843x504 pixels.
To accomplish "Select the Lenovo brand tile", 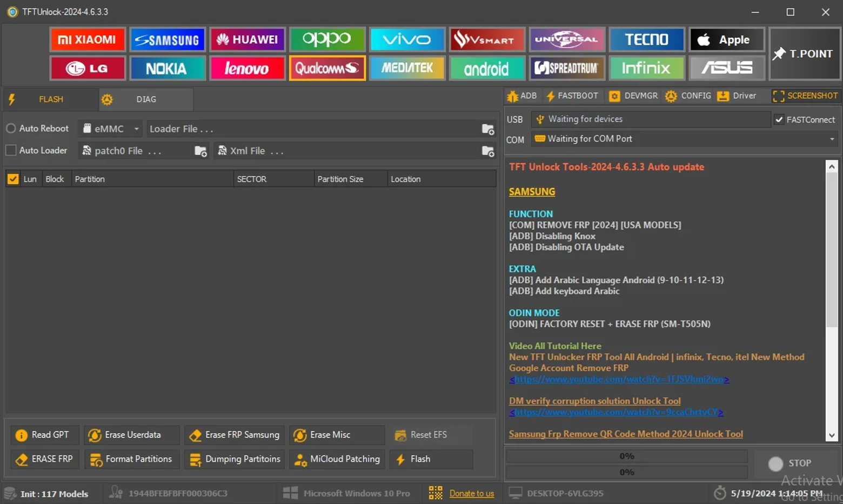I will [247, 68].
